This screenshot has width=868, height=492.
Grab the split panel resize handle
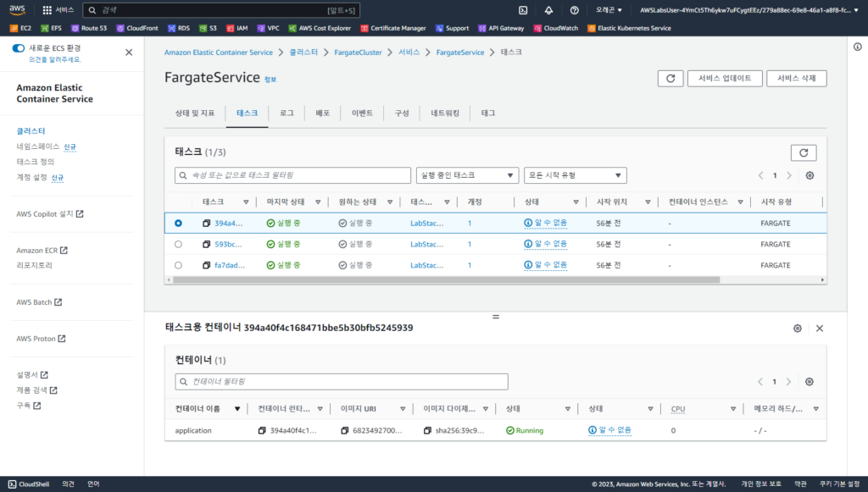pyautogui.click(x=496, y=317)
